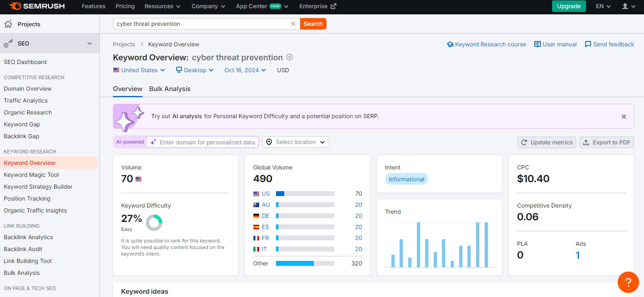The height and width of the screenshot is (297, 644).
Task: Click the orange Search button
Action: pos(313,24)
